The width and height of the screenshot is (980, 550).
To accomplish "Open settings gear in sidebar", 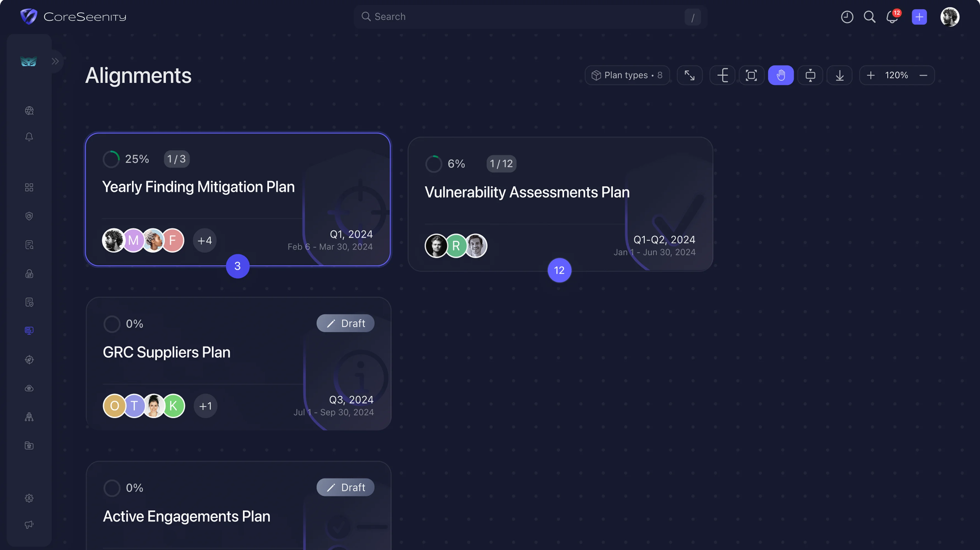I will (x=29, y=498).
